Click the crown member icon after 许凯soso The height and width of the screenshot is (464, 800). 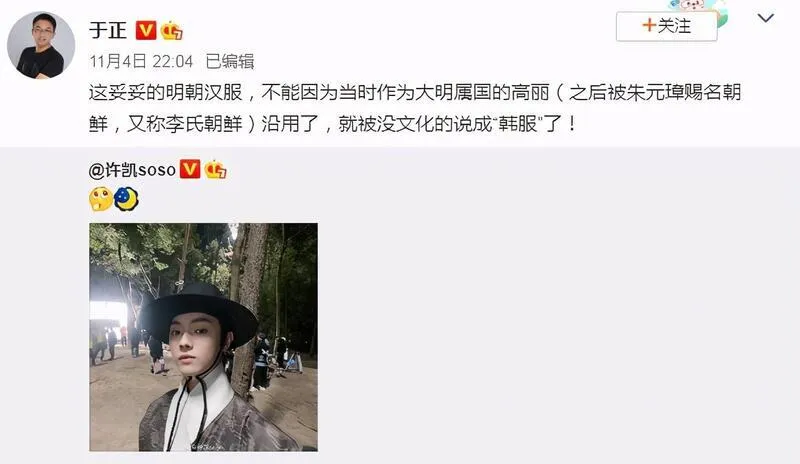[215, 169]
